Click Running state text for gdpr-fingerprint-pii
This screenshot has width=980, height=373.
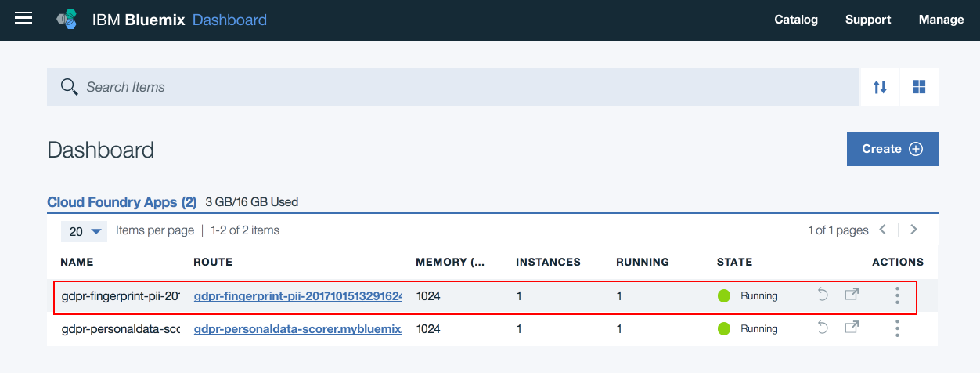pyautogui.click(x=759, y=296)
